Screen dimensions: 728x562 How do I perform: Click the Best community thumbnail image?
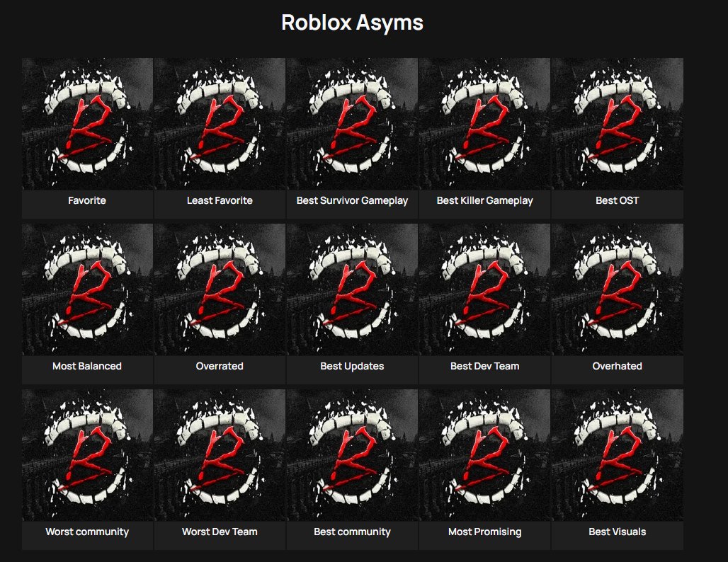(x=352, y=455)
